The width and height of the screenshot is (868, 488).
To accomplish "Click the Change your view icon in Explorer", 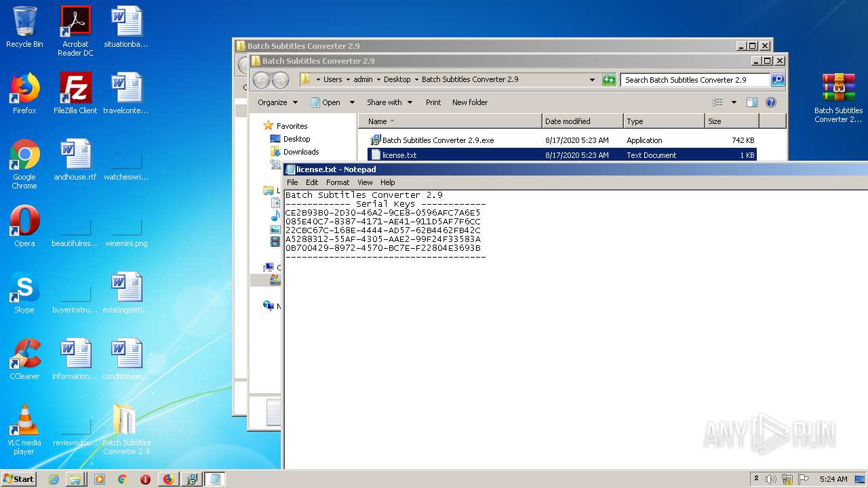I will (717, 102).
